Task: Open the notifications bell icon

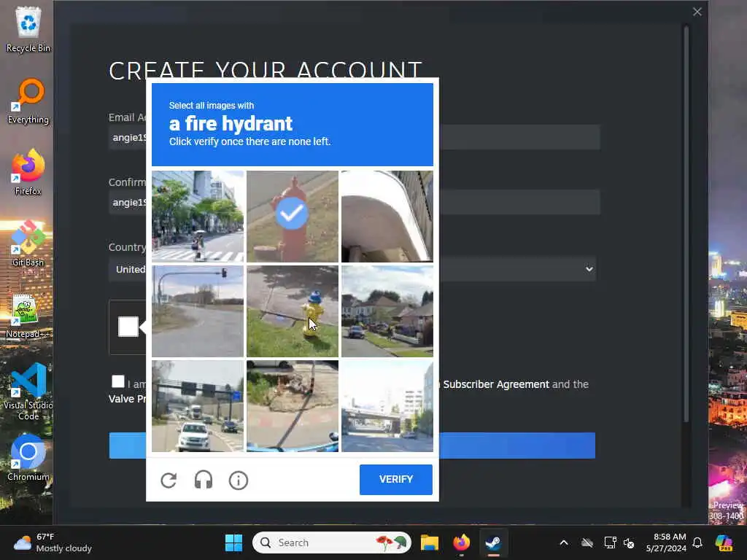Action: point(697,542)
